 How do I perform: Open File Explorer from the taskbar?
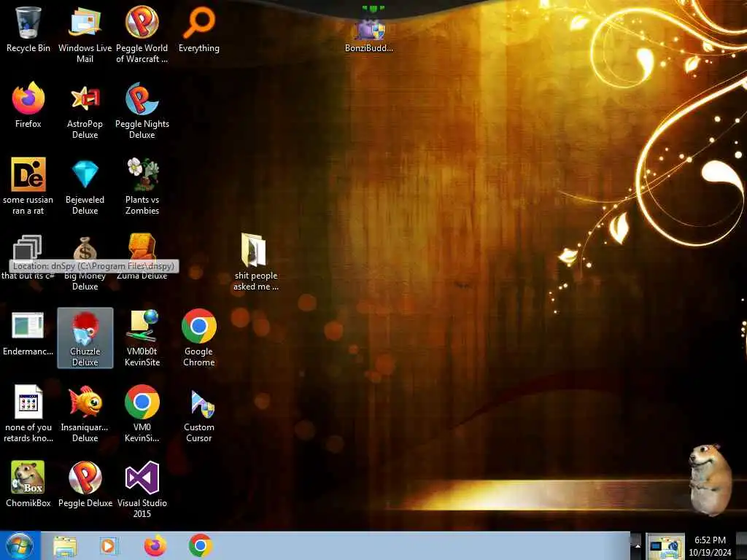point(65,546)
